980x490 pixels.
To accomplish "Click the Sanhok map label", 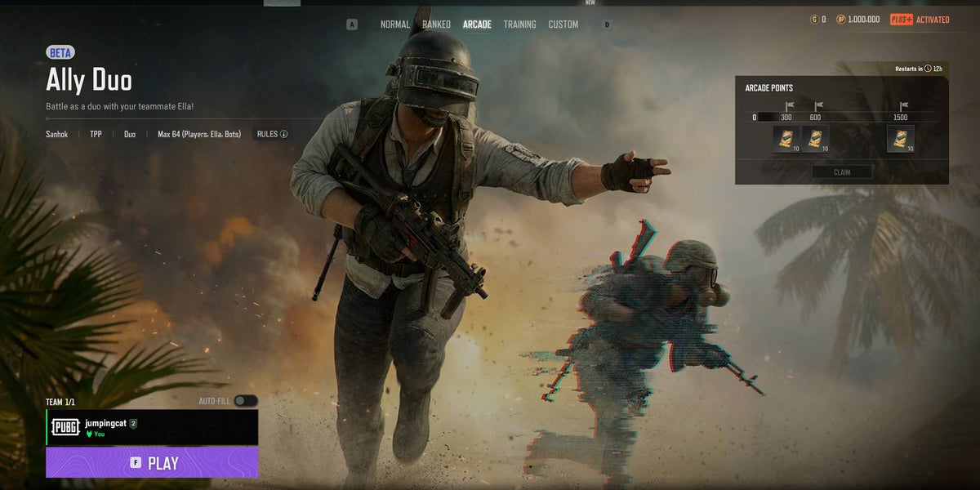I will click(57, 134).
